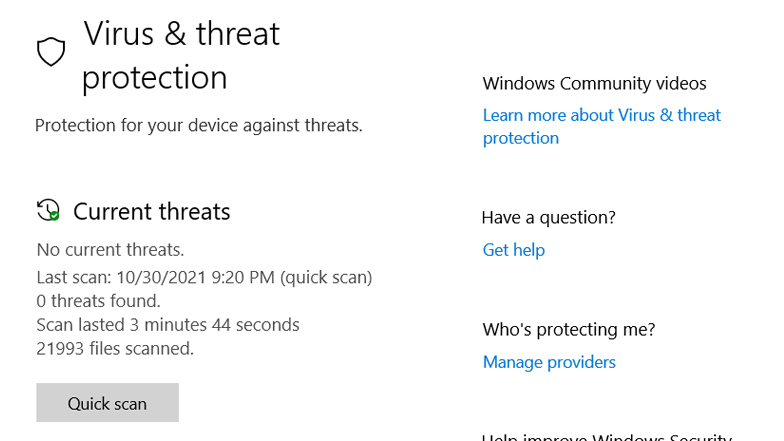This screenshot has width=784, height=441.
Task: Click the 0 threats found line
Action: point(98,301)
